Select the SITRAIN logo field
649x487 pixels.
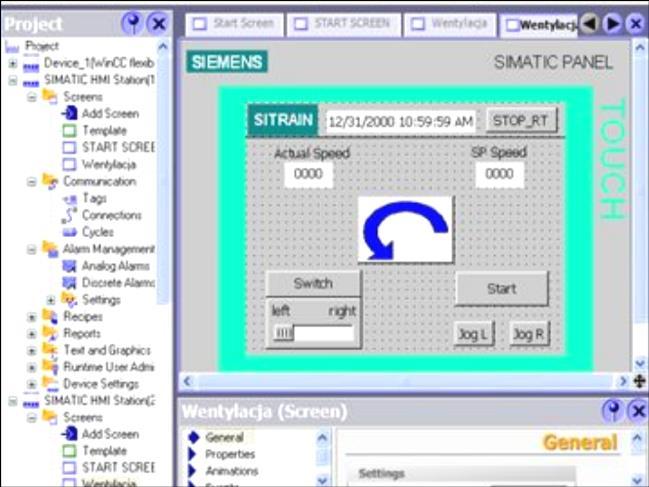click(283, 120)
